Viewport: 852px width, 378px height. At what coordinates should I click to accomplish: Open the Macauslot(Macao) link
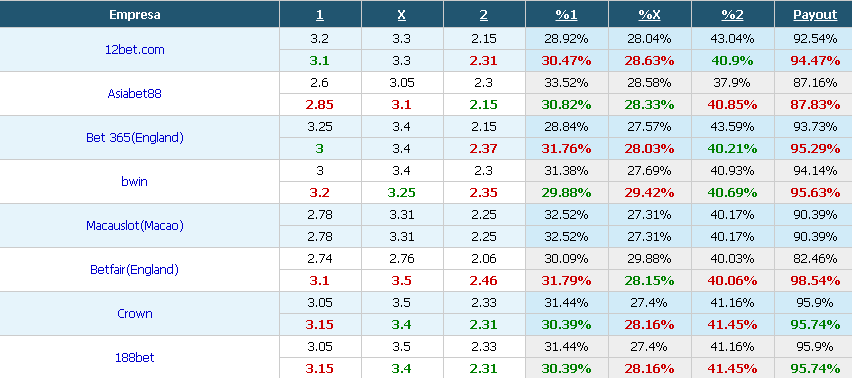click(x=135, y=225)
